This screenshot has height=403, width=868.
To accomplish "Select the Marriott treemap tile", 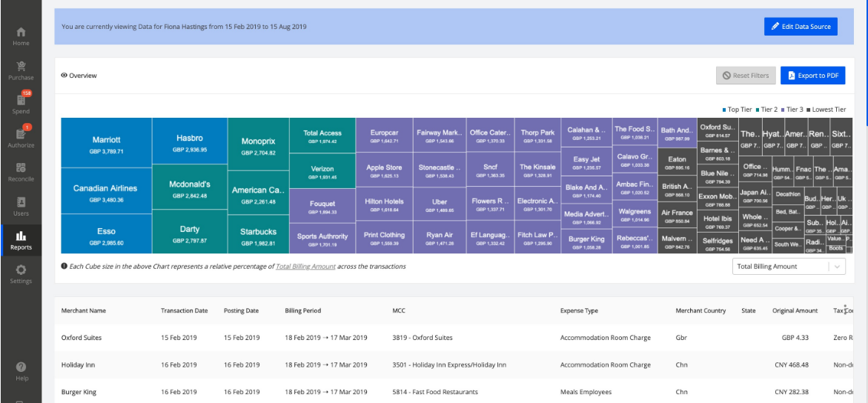I will click(106, 142).
